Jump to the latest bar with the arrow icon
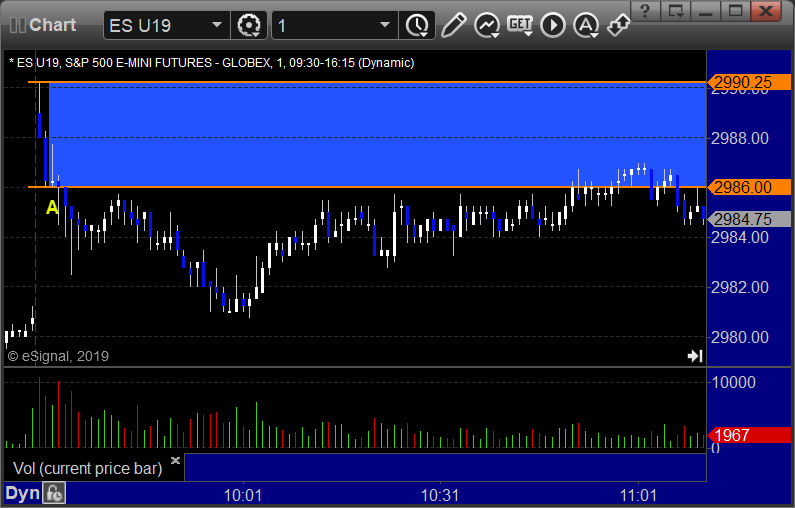Viewport: 795px width, 508px height. pyautogui.click(x=695, y=356)
